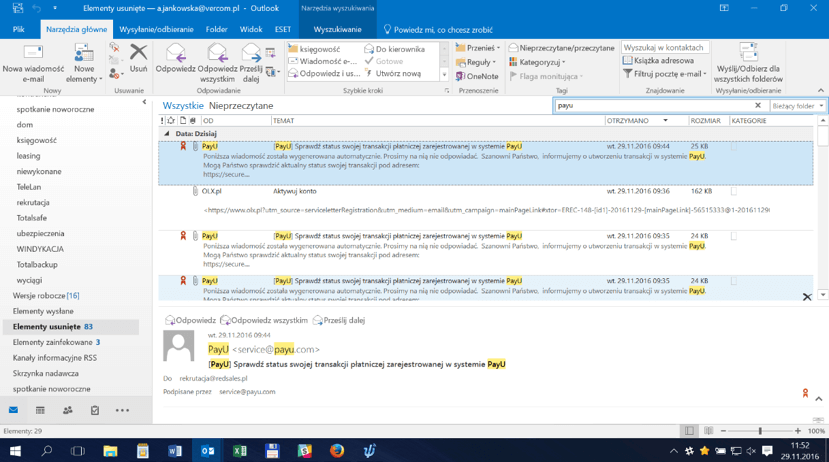Switch to the Wysyłanie/odbieranie ribbon tab
Viewport: 829px width, 462px height.
[x=156, y=30]
